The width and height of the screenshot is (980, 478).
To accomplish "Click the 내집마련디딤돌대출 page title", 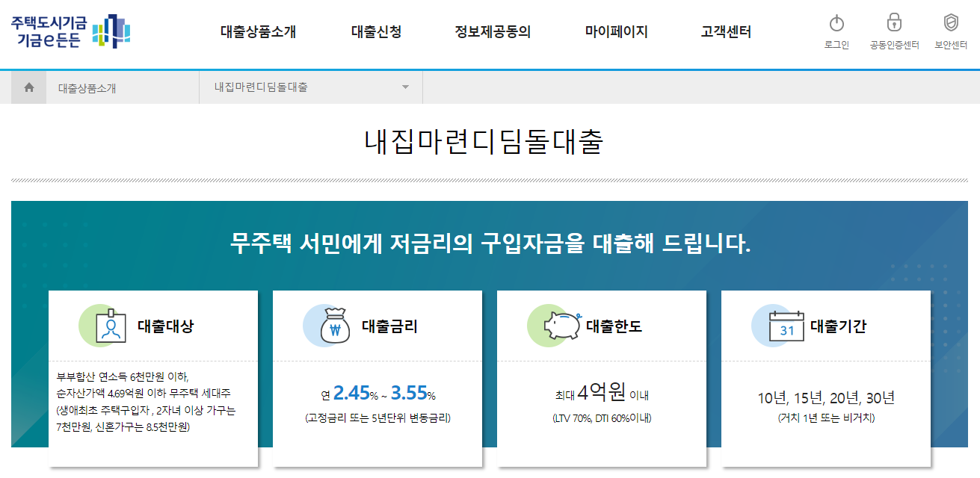I will pyautogui.click(x=484, y=142).
